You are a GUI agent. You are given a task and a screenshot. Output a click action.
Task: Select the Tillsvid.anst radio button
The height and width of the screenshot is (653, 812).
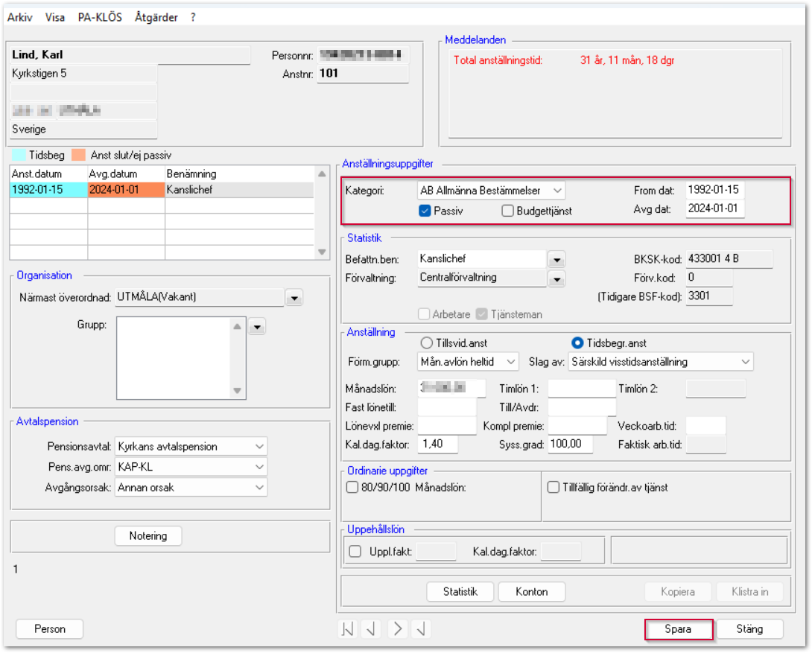tap(427, 343)
